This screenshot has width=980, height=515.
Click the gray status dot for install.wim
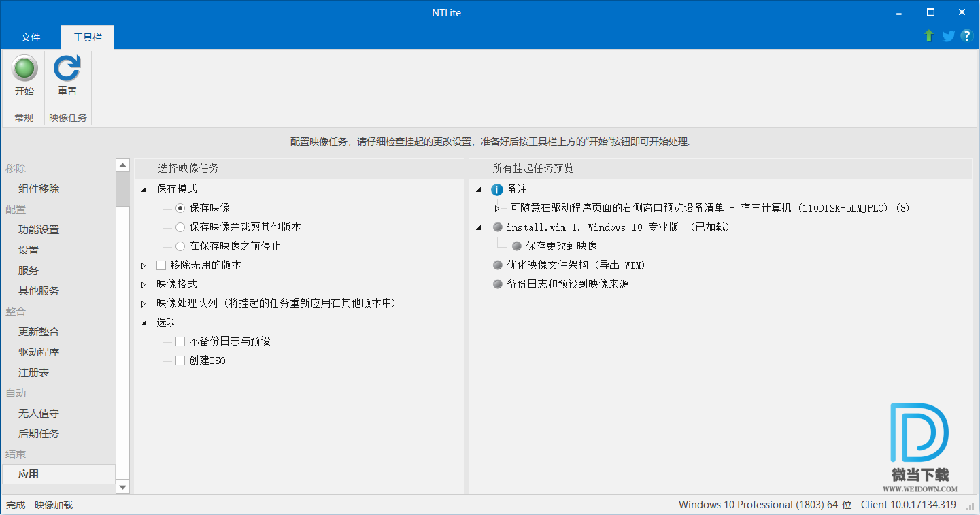(x=498, y=227)
